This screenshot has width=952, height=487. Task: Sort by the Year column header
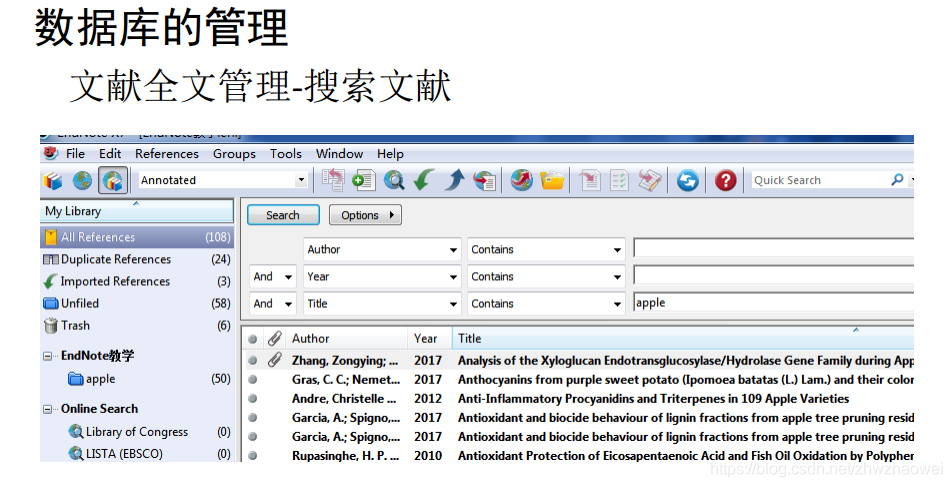[x=430, y=338]
